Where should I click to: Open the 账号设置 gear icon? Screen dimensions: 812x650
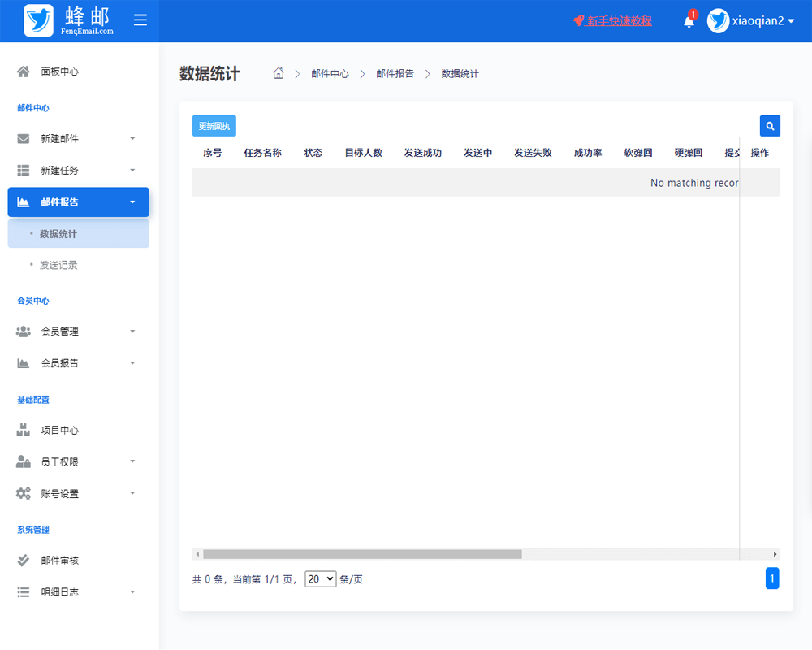click(x=24, y=493)
